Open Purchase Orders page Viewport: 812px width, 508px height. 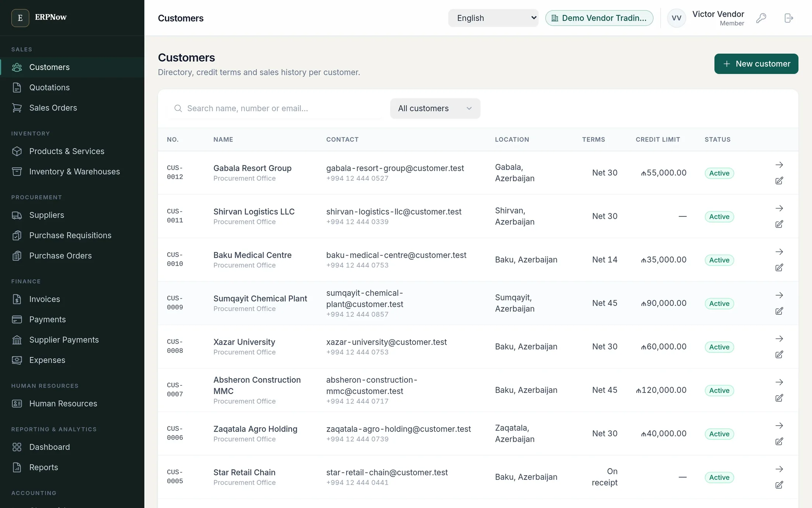pyautogui.click(x=72, y=256)
